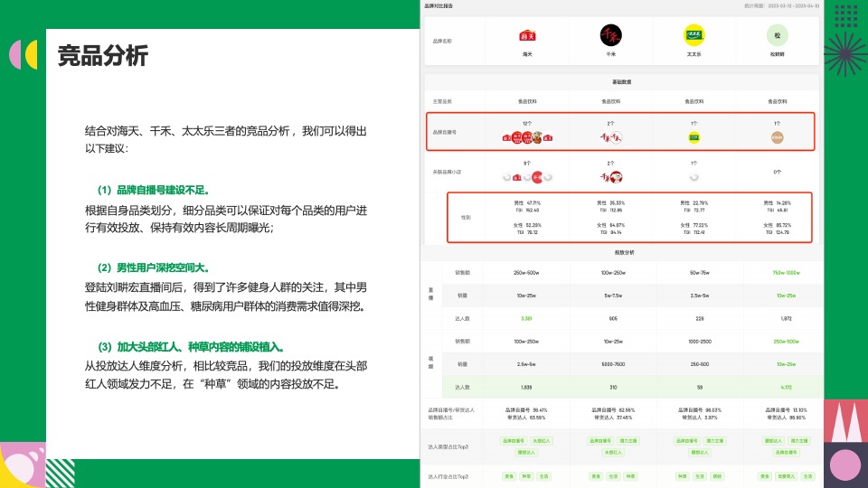Click the 1,838 video creator count

pyautogui.click(x=526, y=388)
